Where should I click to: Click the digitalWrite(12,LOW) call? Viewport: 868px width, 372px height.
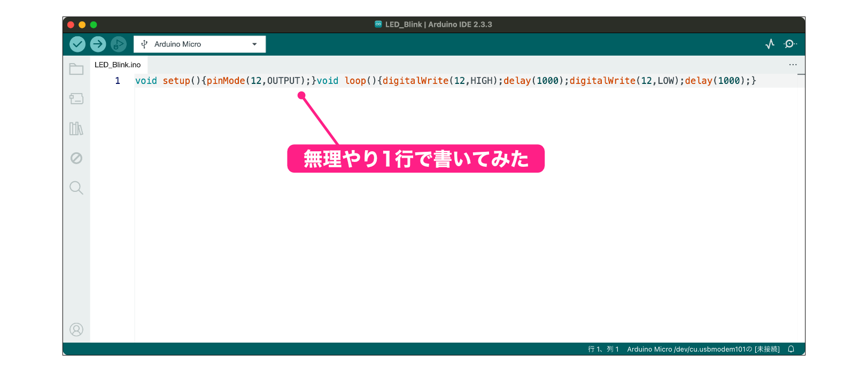coord(624,81)
